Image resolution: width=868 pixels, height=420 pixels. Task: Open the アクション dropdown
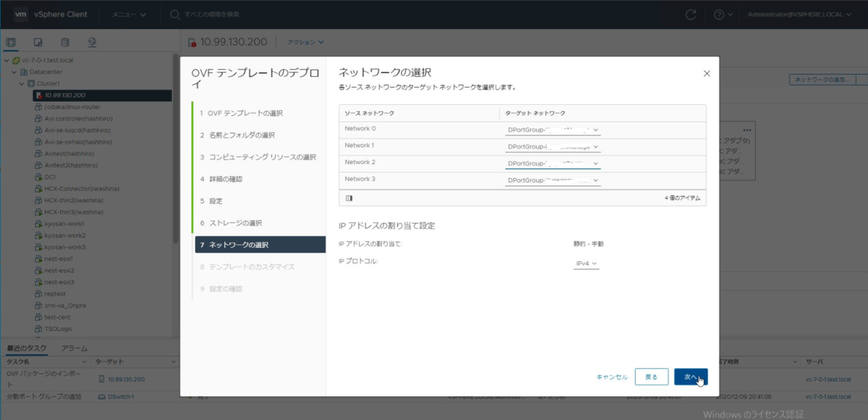pyautogui.click(x=306, y=42)
